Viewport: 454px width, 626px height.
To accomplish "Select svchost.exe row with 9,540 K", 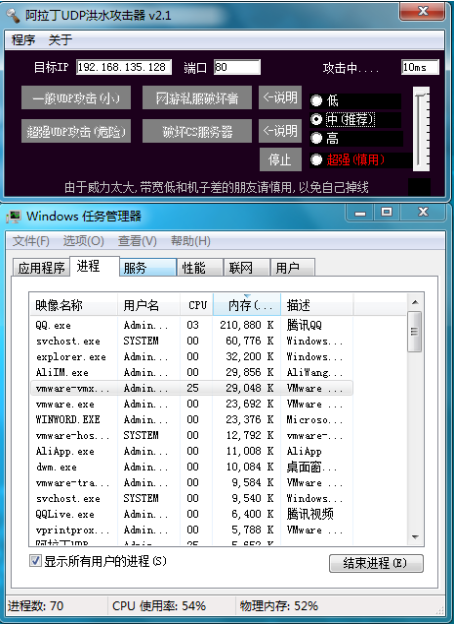I will (192, 498).
